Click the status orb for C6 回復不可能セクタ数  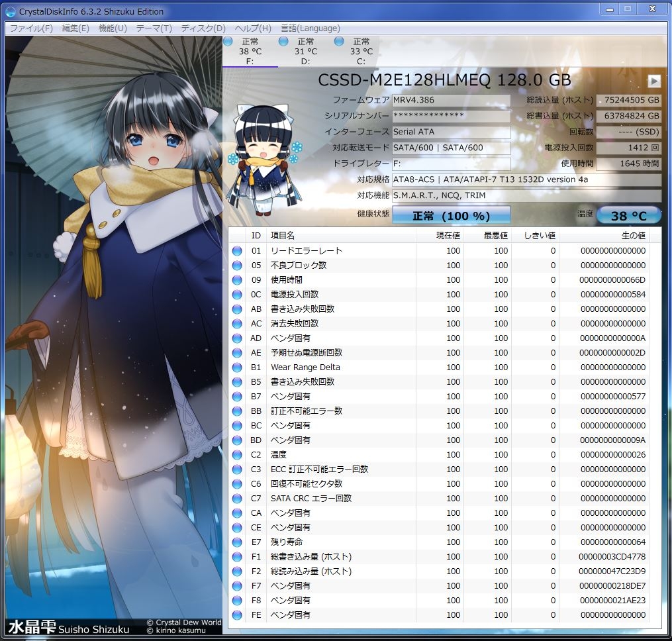pos(237,484)
